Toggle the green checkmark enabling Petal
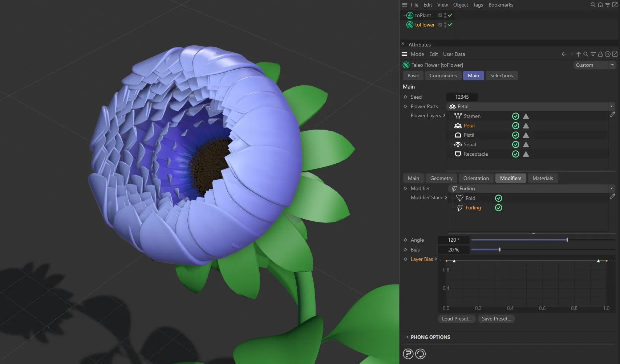Screen dimensions: 620x364 click(515, 126)
